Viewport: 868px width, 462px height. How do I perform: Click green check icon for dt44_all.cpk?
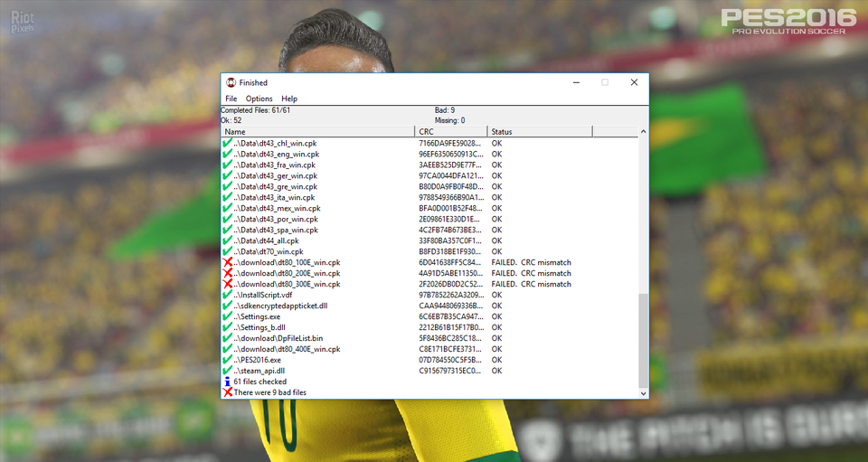point(228,240)
